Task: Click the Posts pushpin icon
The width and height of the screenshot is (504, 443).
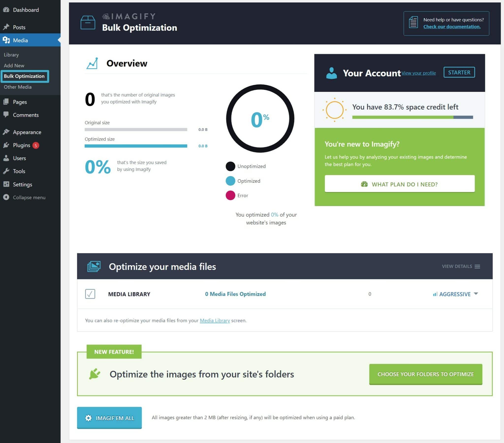Action: coord(6,27)
